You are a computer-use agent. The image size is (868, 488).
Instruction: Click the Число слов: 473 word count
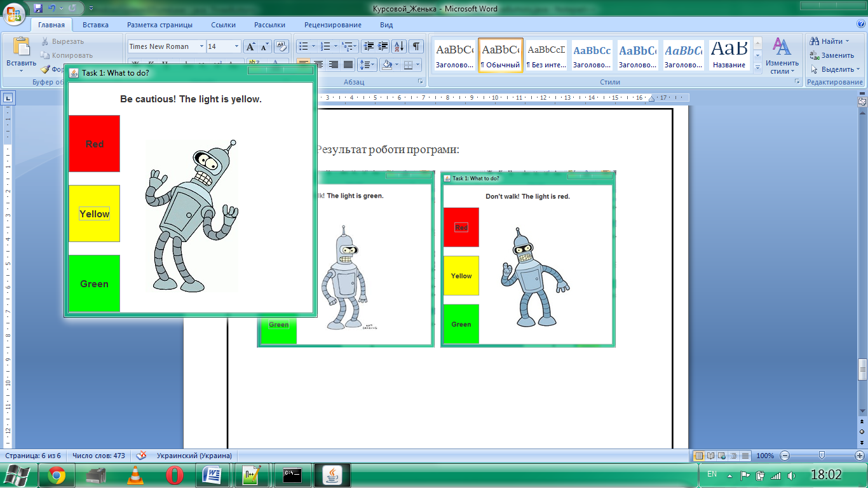pos(98,456)
